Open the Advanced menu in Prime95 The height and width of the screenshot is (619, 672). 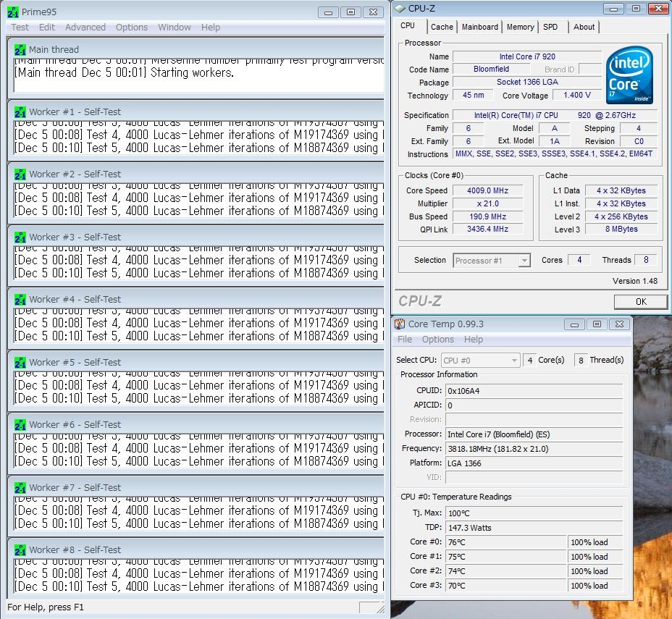[x=85, y=28]
